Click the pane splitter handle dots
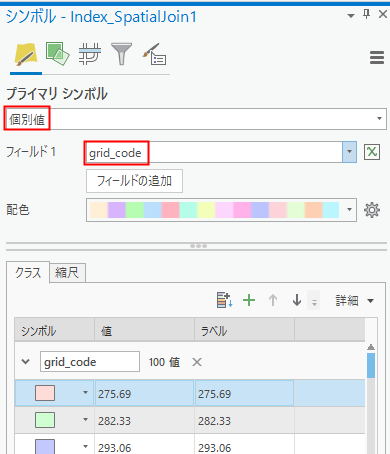The width and height of the screenshot is (390, 454). [x=198, y=246]
